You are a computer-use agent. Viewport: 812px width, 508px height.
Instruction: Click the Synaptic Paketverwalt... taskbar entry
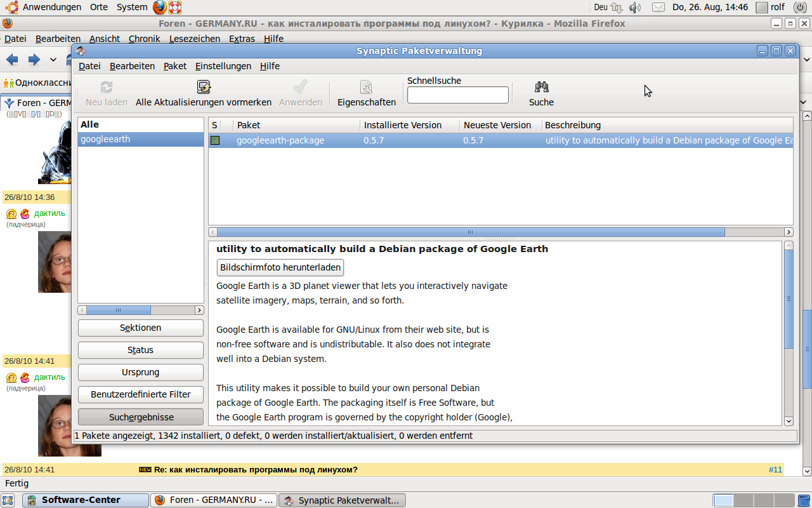[x=343, y=500]
